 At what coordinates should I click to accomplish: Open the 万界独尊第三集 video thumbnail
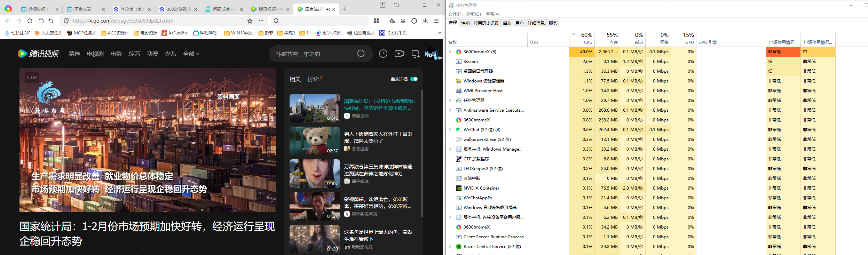point(315,174)
